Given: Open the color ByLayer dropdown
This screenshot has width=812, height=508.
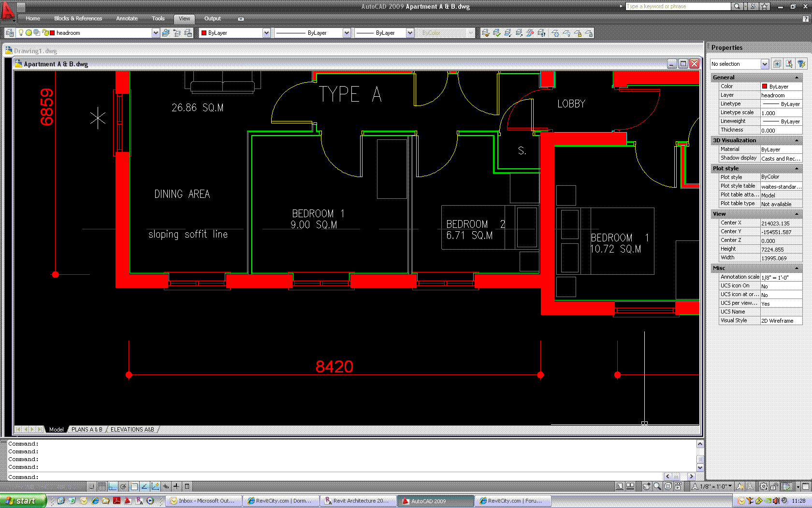Looking at the screenshot, I should [x=266, y=33].
